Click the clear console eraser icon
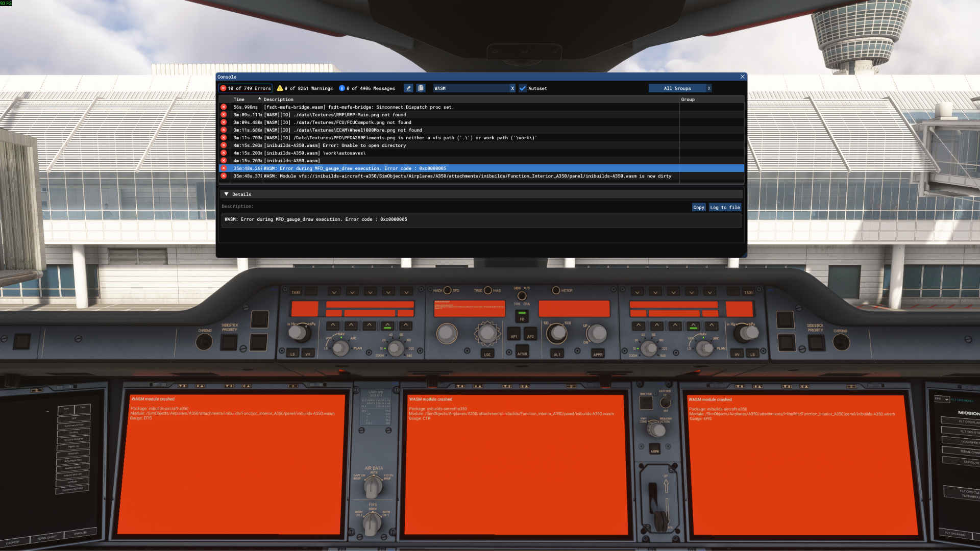The image size is (980, 551). click(408, 88)
